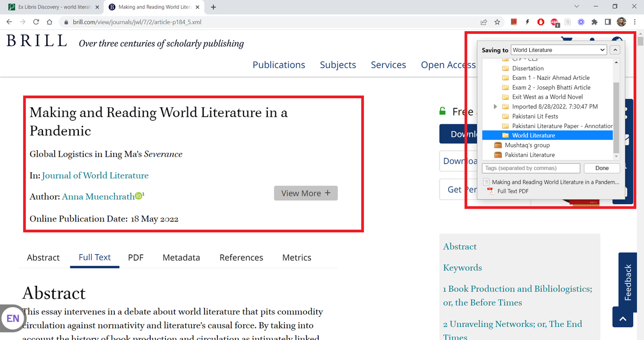
Task: Click the ORCID iD badge beside the author
Action: coord(139,196)
